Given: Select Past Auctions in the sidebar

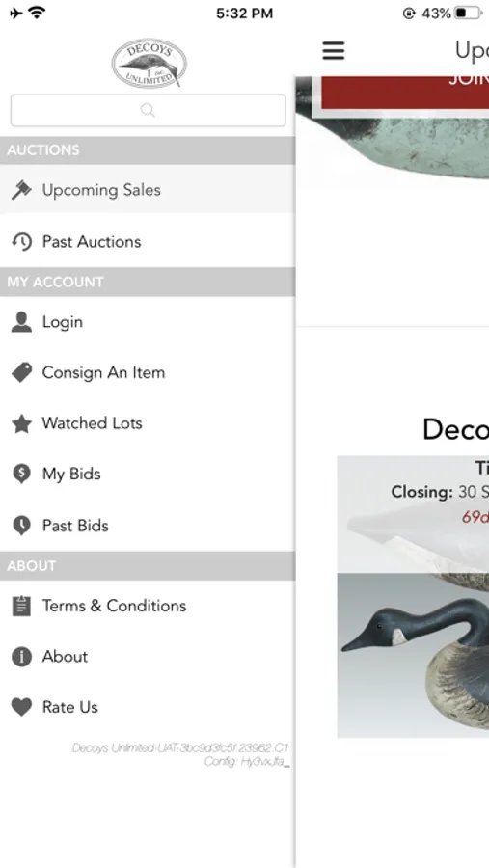Looking at the screenshot, I should pos(148,241).
